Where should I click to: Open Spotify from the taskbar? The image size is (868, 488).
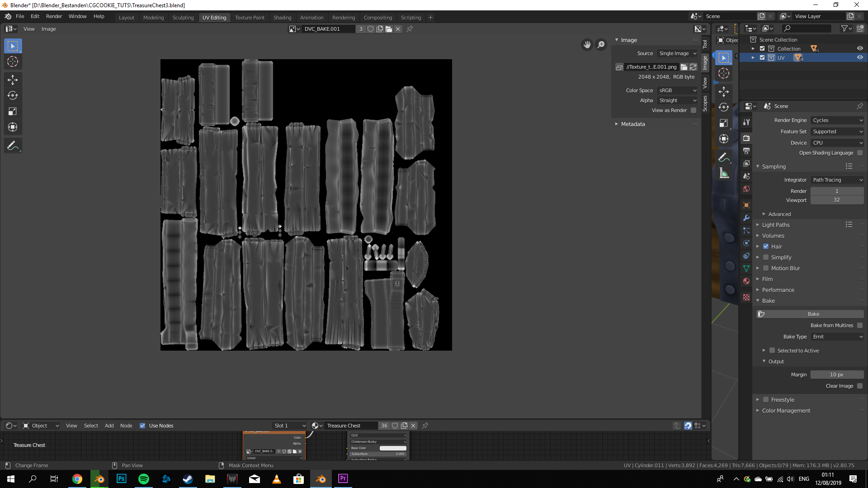pyautogui.click(x=144, y=479)
